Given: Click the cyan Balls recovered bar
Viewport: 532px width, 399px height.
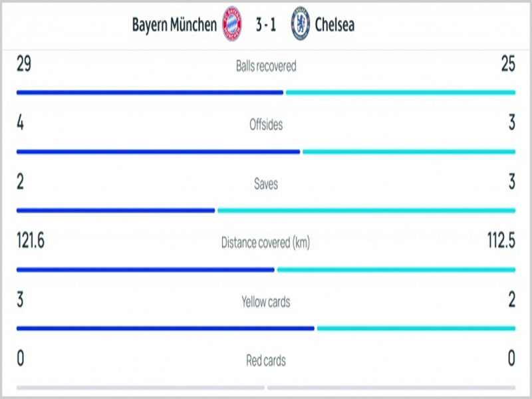Looking at the screenshot, I should (401, 92).
